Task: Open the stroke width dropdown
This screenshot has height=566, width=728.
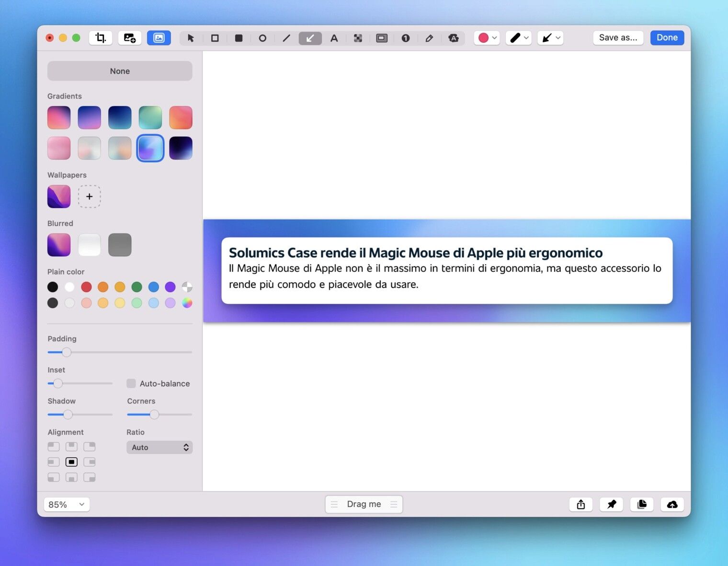Action: pyautogui.click(x=519, y=38)
